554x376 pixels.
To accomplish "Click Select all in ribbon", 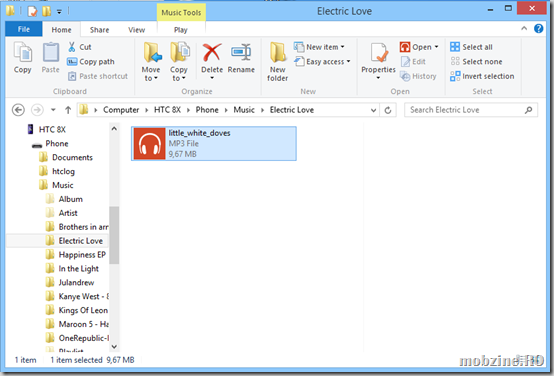I will coord(471,47).
